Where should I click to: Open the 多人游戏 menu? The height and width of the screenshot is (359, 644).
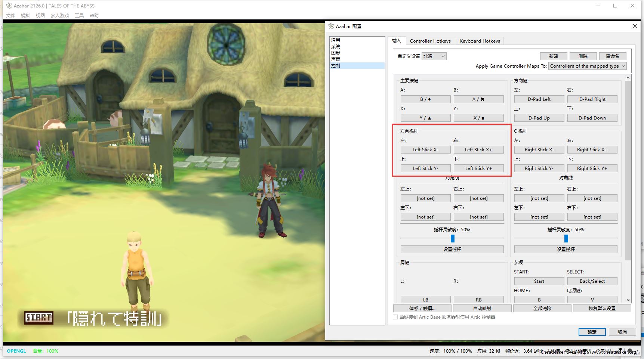pos(60,15)
